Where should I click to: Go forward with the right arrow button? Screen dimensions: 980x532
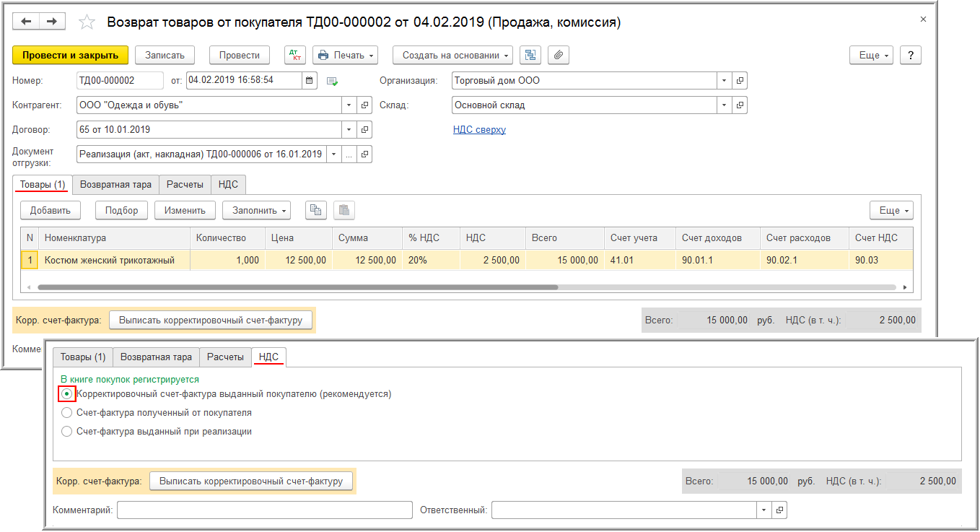(x=51, y=22)
